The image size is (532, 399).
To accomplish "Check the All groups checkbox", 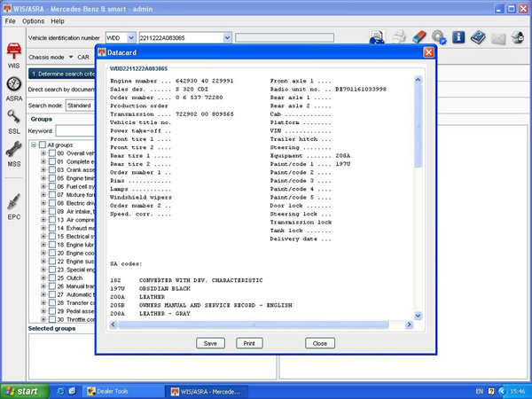I will coord(42,145).
